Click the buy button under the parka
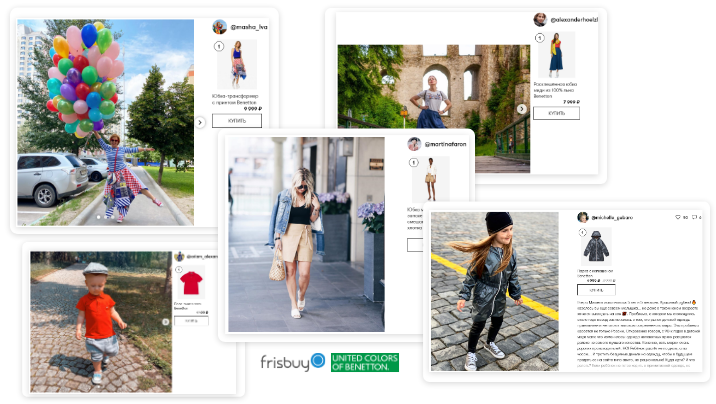 point(596,290)
